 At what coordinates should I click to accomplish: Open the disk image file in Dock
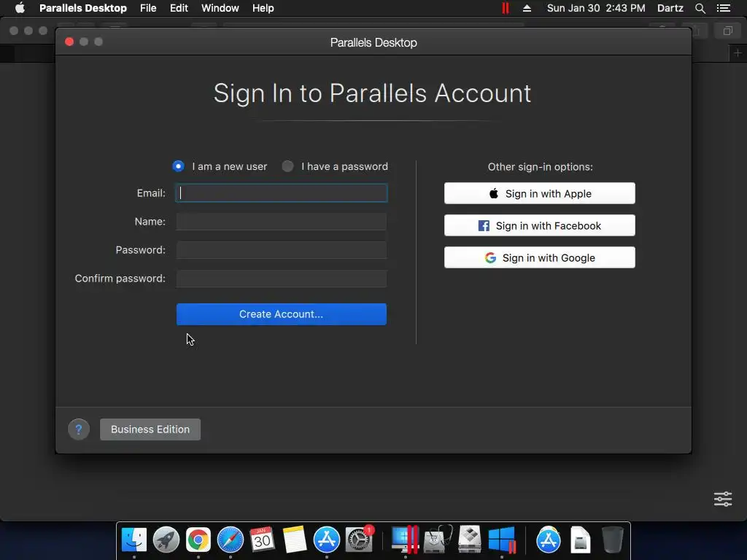[x=580, y=540]
